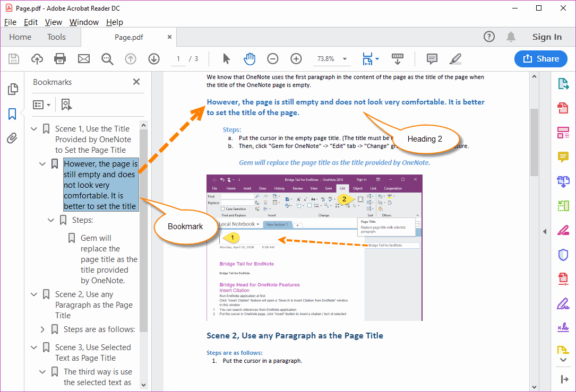Open the File menu
Screen dimensions: 576x392
[x=10, y=22]
